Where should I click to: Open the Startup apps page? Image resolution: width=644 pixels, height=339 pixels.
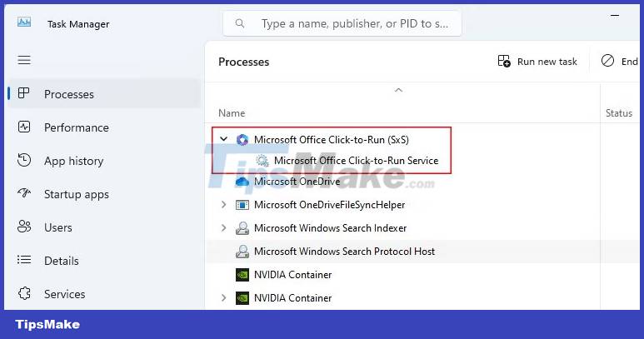(x=104, y=194)
